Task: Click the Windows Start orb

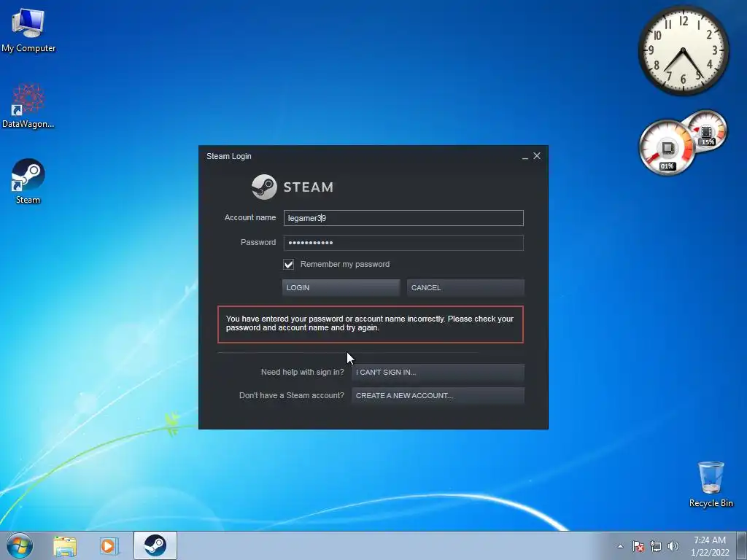Action: (x=20, y=545)
